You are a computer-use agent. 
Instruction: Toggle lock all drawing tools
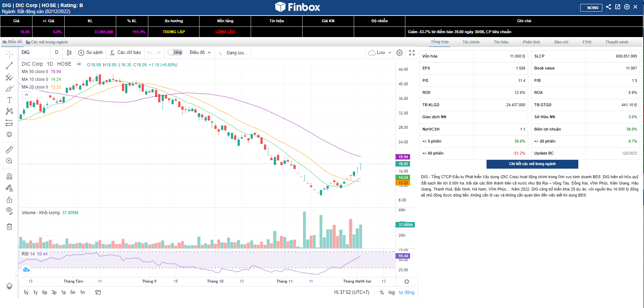10,200
